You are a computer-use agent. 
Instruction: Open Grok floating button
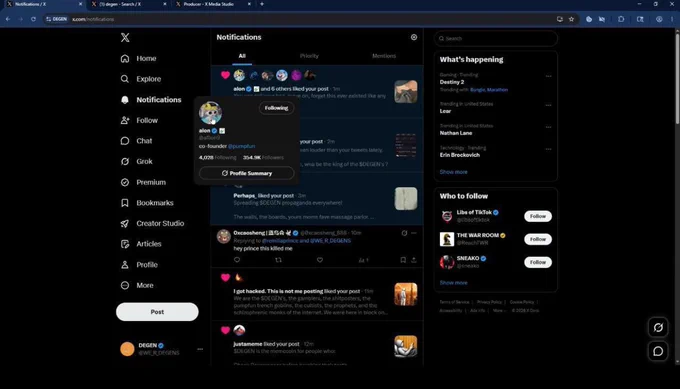click(x=658, y=327)
